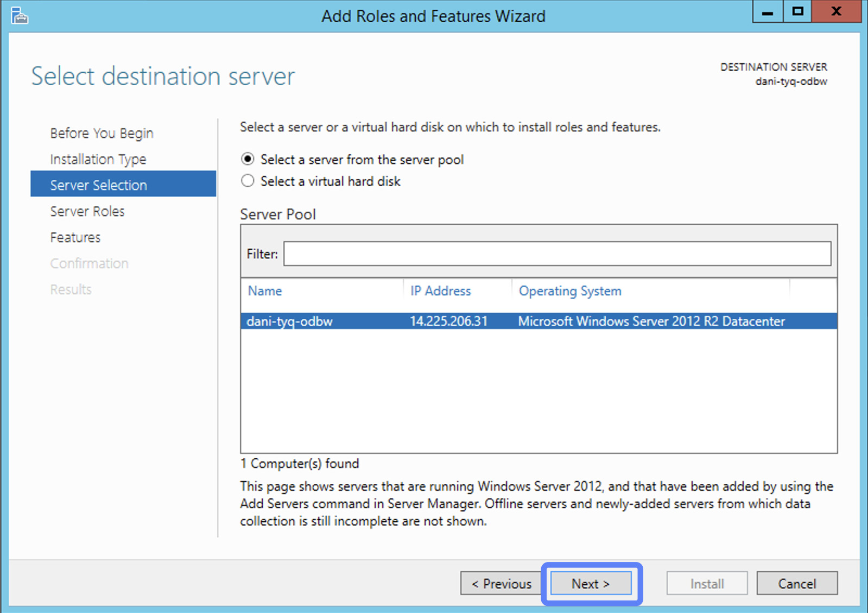Select the Server Selection step
Screen dimensions: 868x613
pos(98,185)
